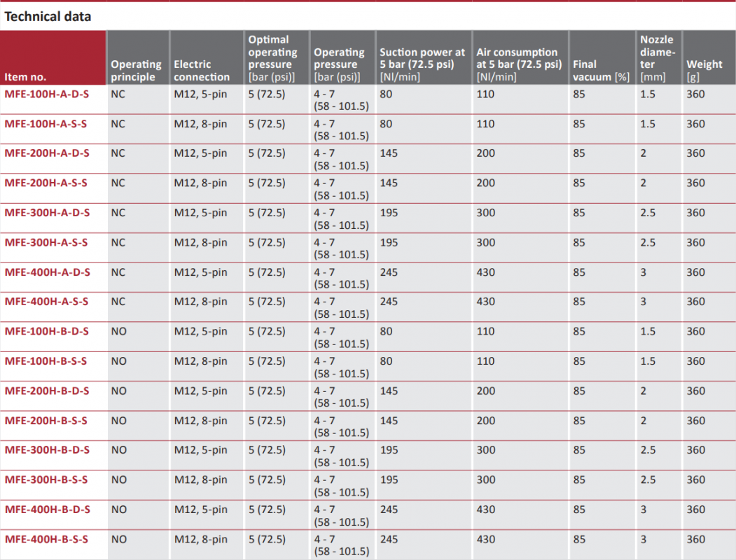Click weight 360 in MFE-300H-A-S-S row
736x560 pixels.
[695, 243]
